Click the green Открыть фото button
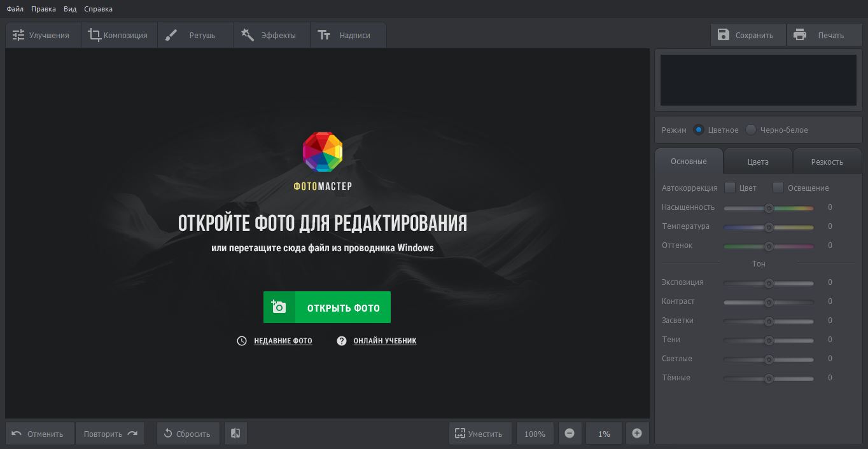Image resolution: width=868 pixels, height=449 pixels. click(x=327, y=307)
